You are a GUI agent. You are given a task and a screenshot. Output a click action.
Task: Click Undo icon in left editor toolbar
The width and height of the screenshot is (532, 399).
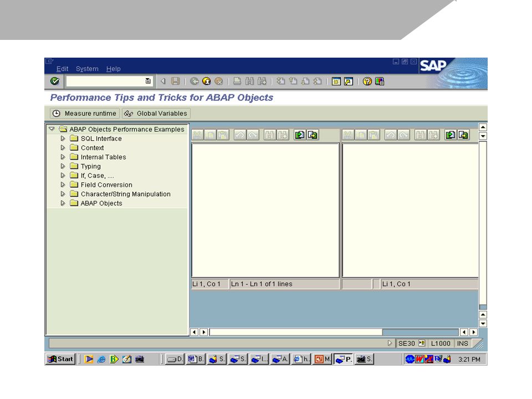(240, 135)
